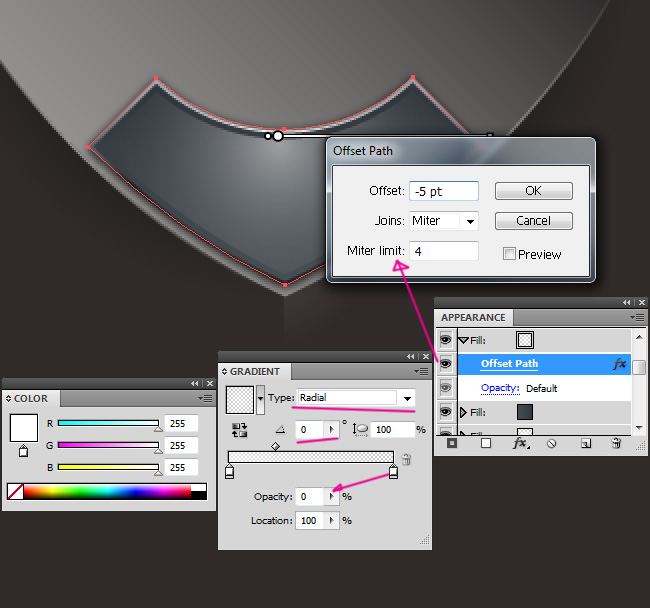Click Clear Appearance icon in Appearance panel
The width and height of the screenshot is (650, 608).
551,442
